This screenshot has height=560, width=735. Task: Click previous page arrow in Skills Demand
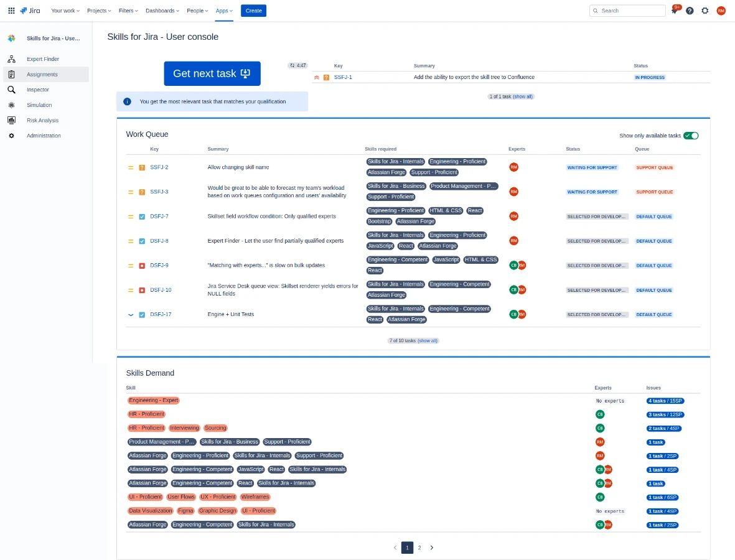pos(395,548)
